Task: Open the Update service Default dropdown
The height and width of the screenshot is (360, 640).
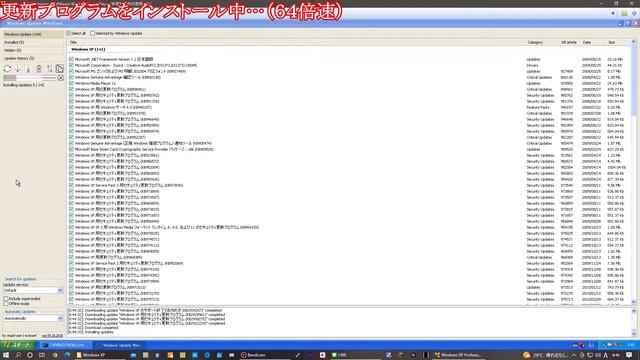Action: pos(33,290)
